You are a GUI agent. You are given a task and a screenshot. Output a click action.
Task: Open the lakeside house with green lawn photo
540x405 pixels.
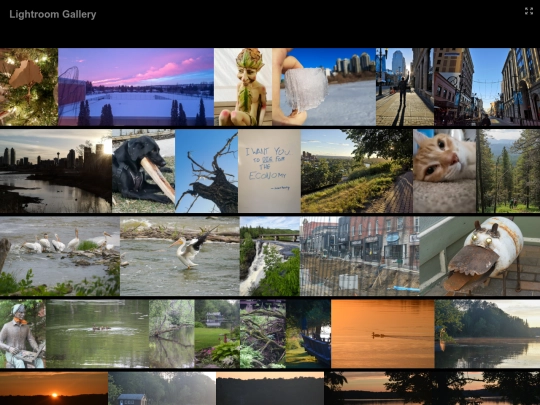[x=217, y=334]
